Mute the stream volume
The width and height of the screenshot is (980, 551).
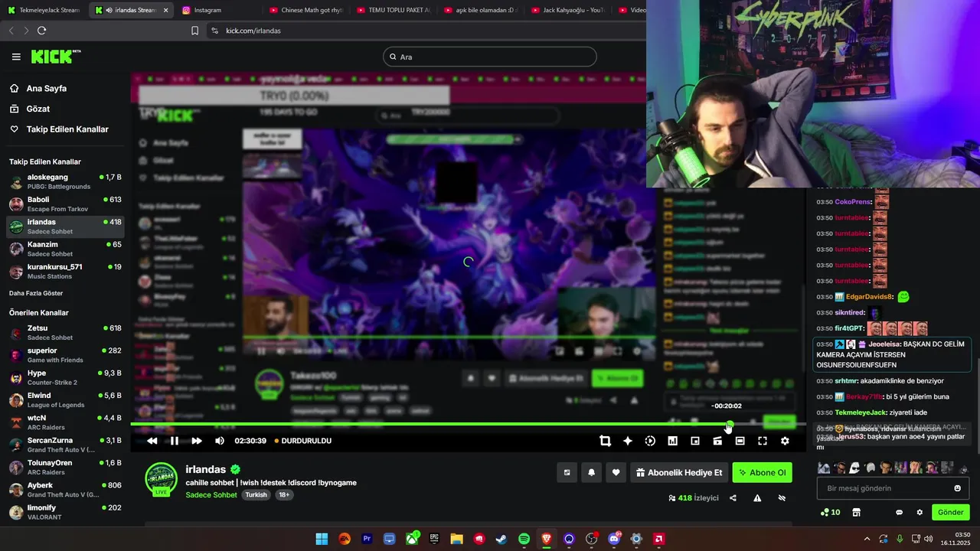coord(220,441)
